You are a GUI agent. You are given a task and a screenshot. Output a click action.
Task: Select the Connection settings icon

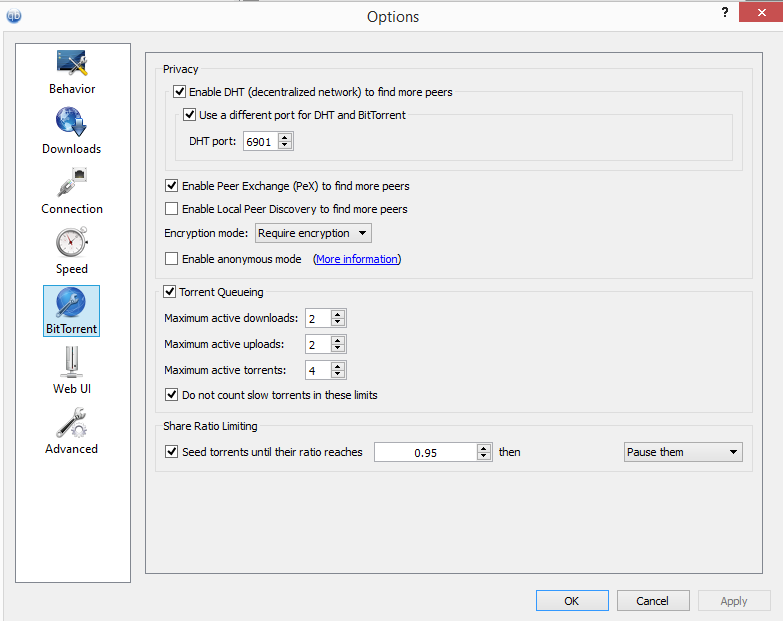72,182
